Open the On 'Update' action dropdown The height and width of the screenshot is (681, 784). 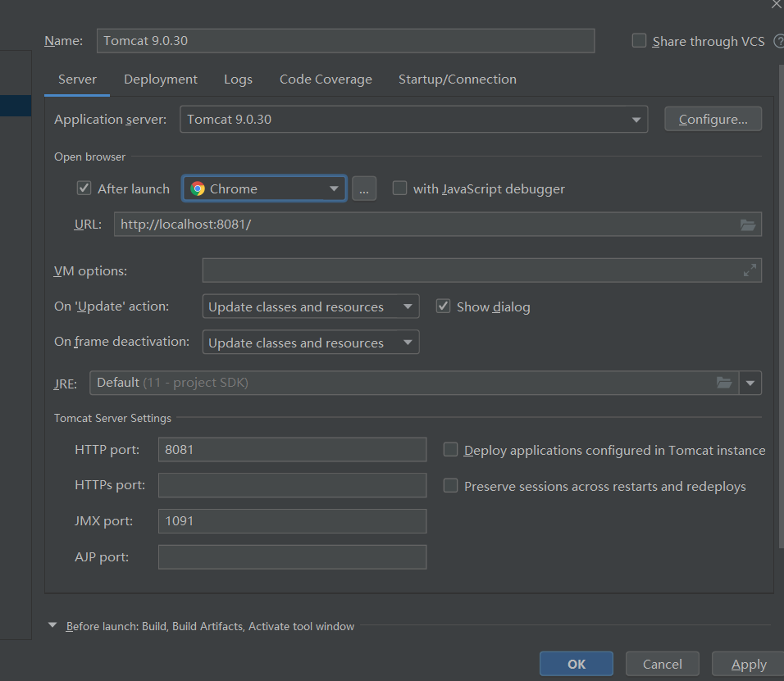tap(311, 306)
